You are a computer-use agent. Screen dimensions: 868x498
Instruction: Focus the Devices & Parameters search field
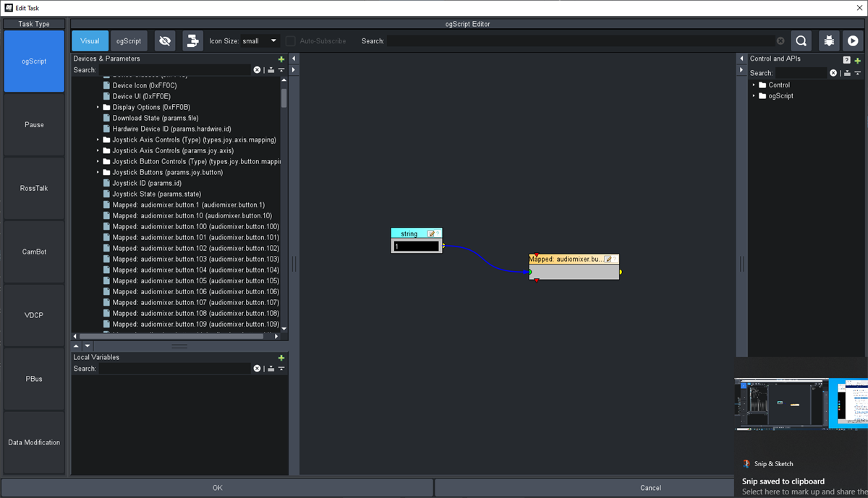pos(175,70)
